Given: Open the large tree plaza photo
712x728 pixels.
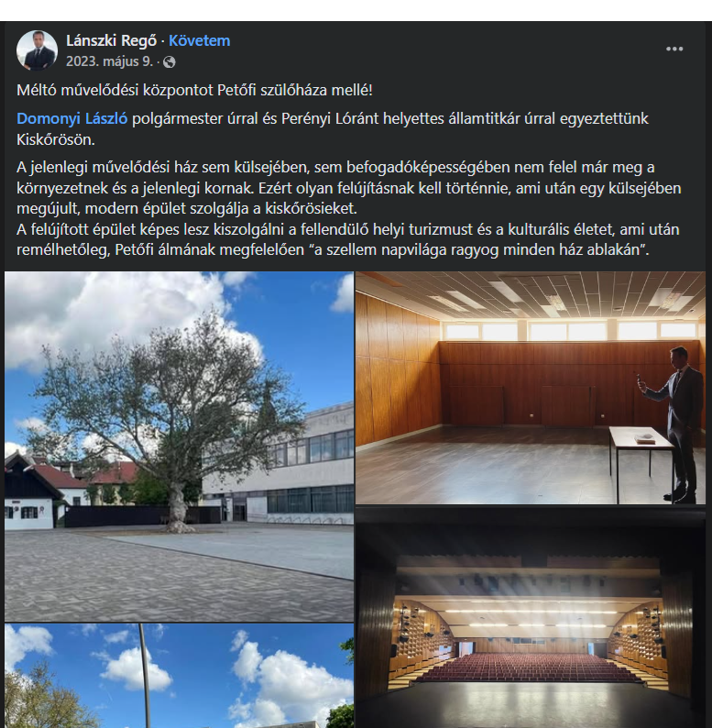Looking at the screenshot, I should click(180, 447).
